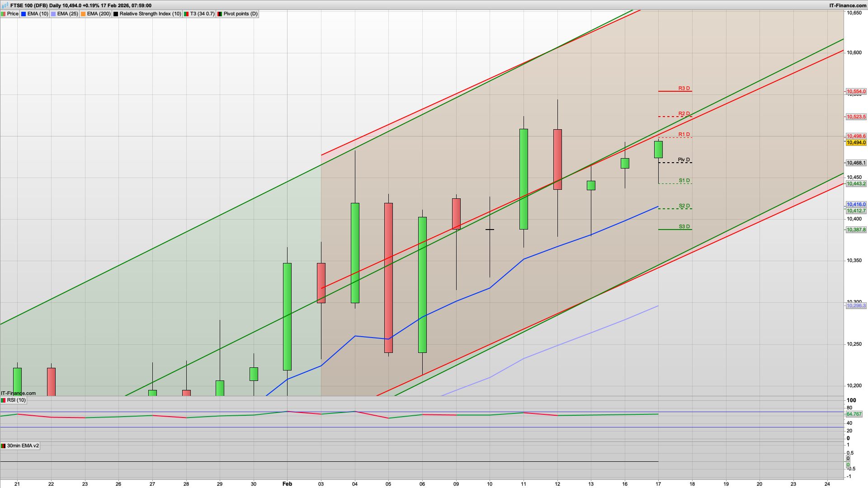
Task: Click the Pivot points (D) legend icon
Action: (220, 14)
